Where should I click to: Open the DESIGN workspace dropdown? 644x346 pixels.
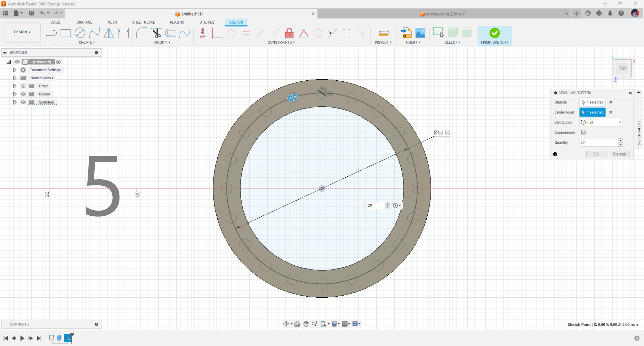click(x=22, y=32)
